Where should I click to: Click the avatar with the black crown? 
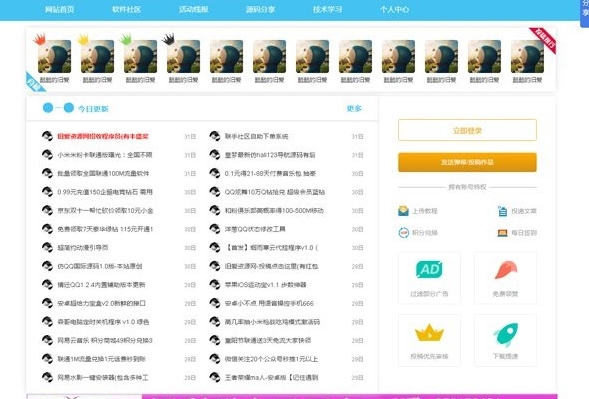(x=183, y=56)
